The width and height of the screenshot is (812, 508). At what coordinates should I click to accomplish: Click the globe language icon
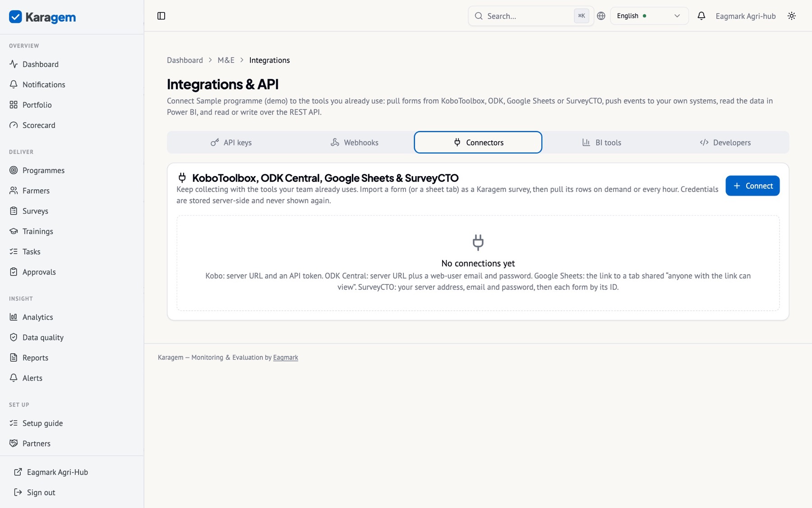601,16
